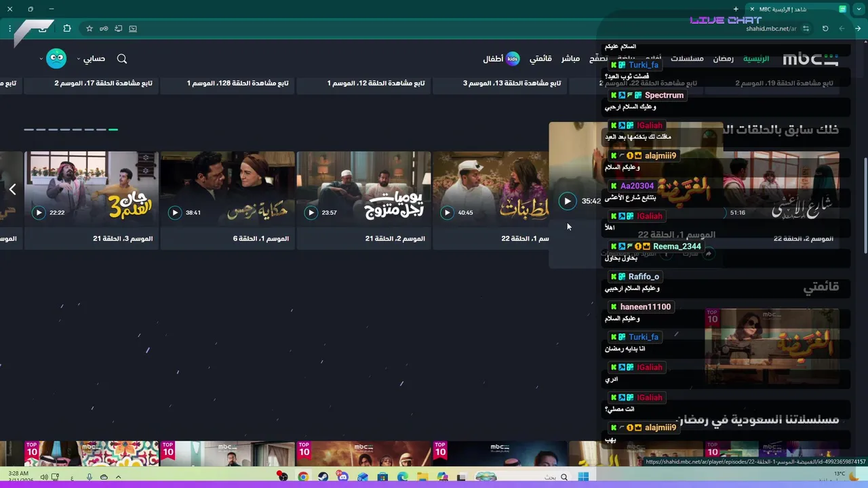The width and height of the screenshot is (868, 488).
Task: Click the browser forward arrow
Action: click(842, 28)
